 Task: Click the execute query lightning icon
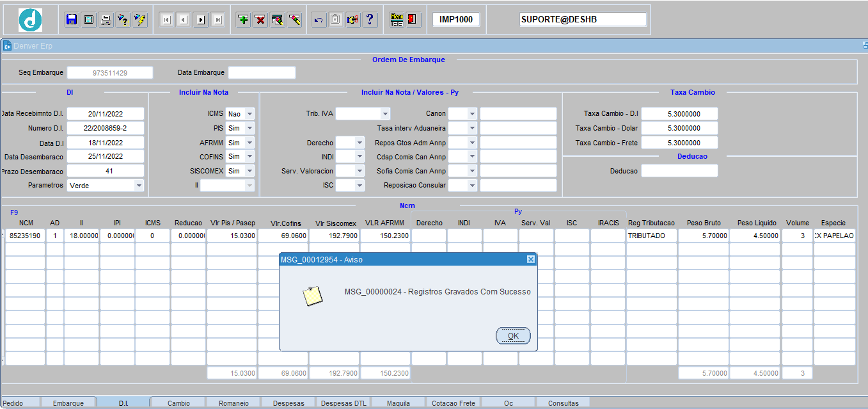coord(140,20)
